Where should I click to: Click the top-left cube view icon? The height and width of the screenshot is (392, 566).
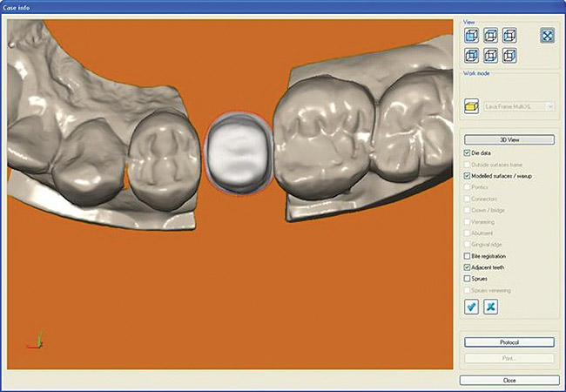click(472, 36)
